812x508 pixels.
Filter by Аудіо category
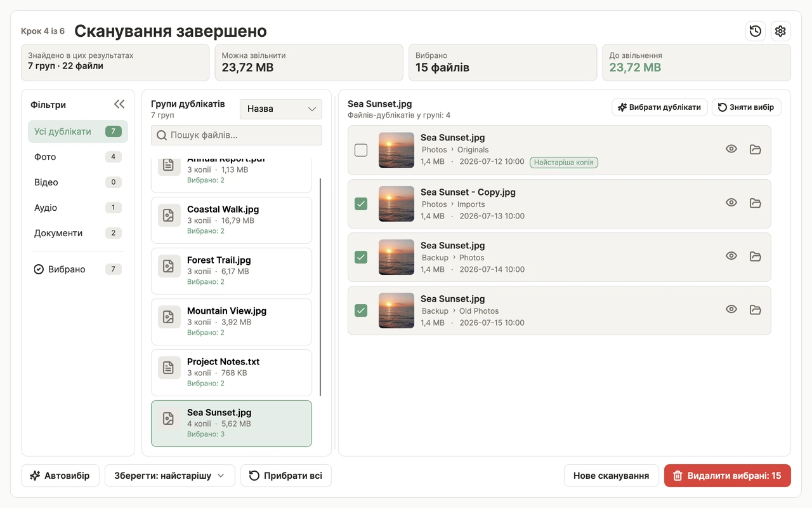(78, 208)
